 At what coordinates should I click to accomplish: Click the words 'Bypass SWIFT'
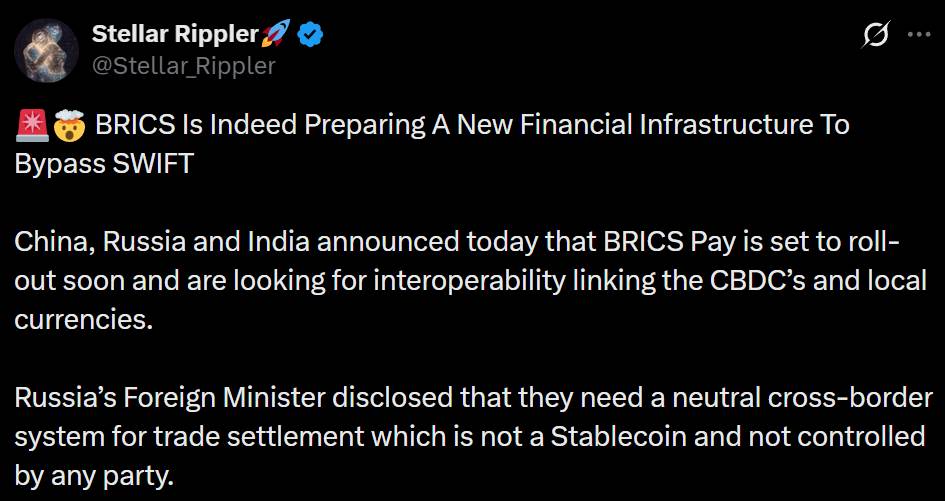click(103, 164)
